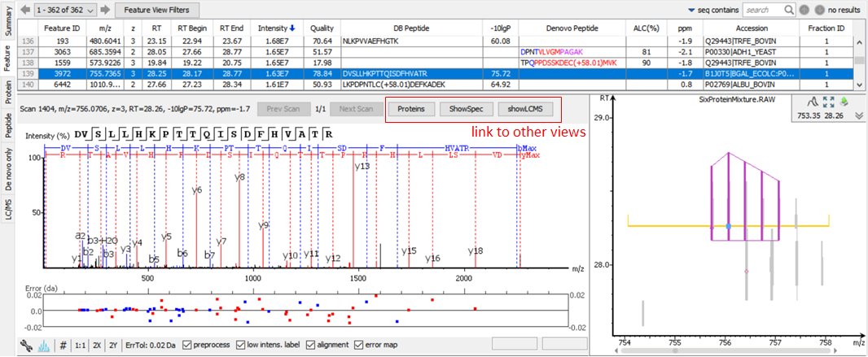Image resolution: width=868 pixels, height=357 pixels.
Task: Jump to previous search result up arrow
Action: pos(804,10)
